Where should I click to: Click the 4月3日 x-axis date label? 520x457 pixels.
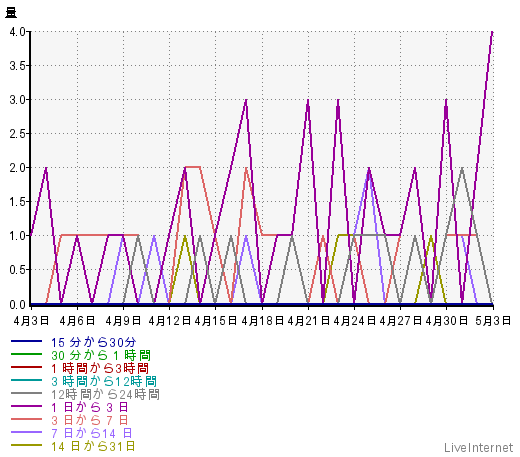pyautogui.click(x=31, y=321)
